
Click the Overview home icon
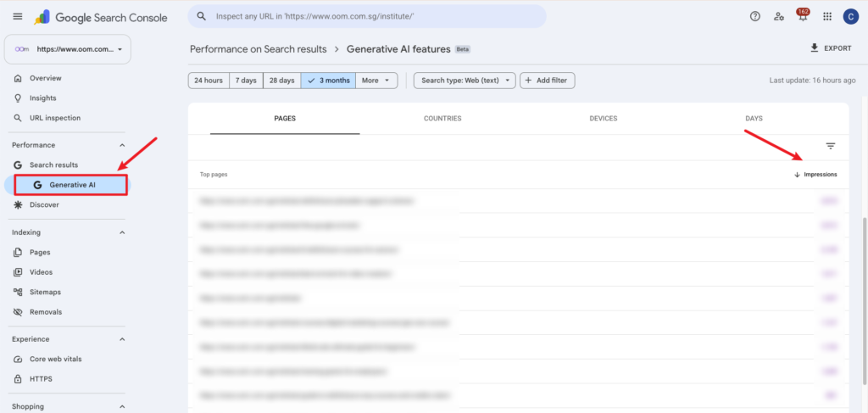(19, 78)
